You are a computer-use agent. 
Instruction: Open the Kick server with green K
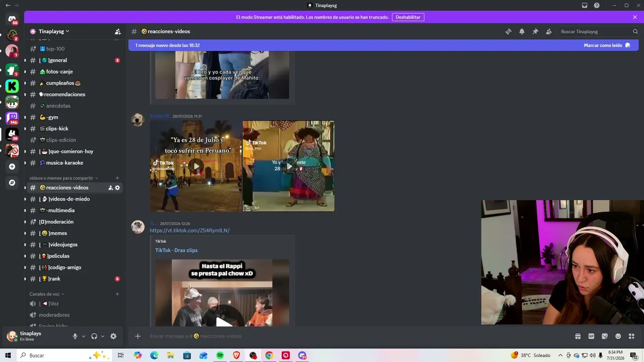[x=12, y=86]
